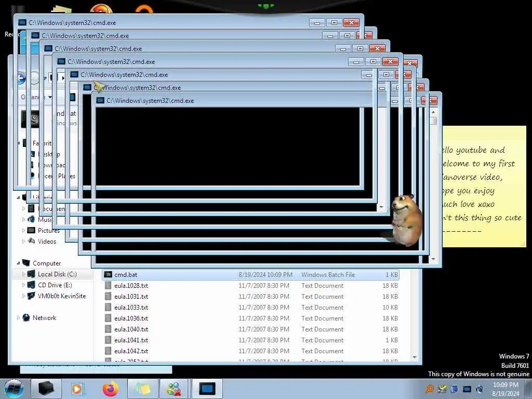Screen dimensions: 532x399
Task: Click the Explorer file list scroll-down arrow
Action: 415,357
